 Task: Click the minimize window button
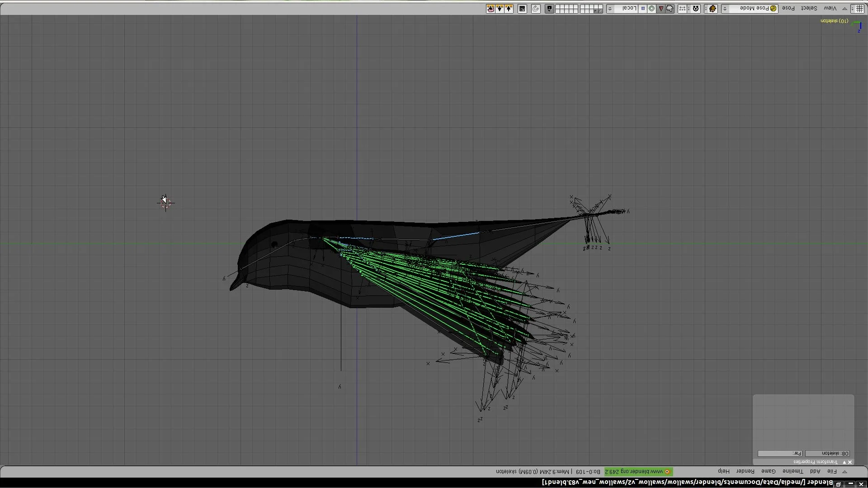(x=850, y=484)
